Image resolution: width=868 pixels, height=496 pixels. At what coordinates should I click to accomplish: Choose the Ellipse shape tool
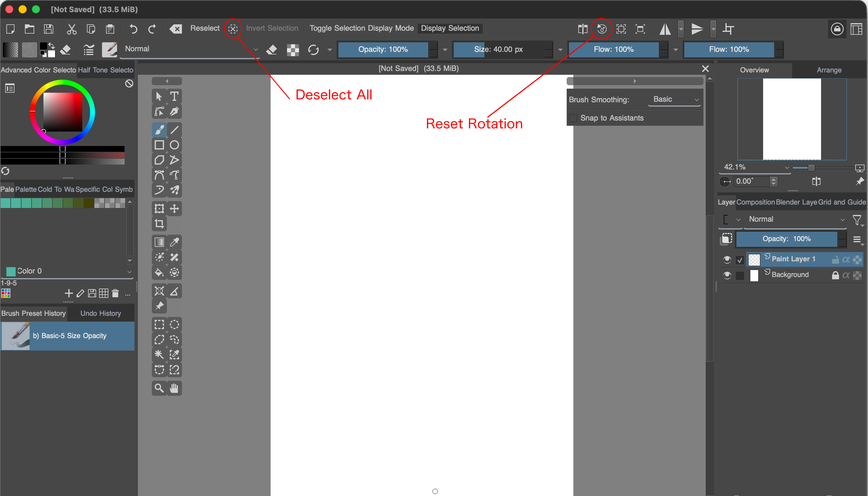[x=174, y=145]
